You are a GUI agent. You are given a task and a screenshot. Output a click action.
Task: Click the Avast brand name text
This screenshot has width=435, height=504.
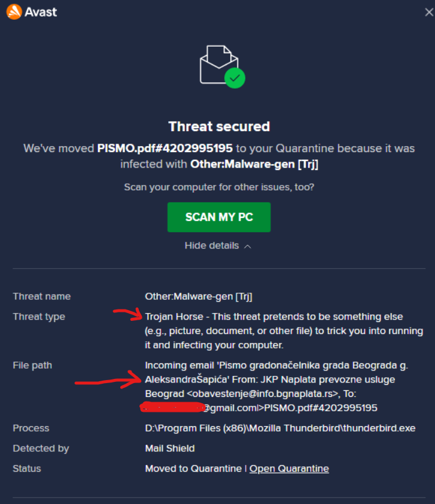pyautogui.click(x=41, y=12)
